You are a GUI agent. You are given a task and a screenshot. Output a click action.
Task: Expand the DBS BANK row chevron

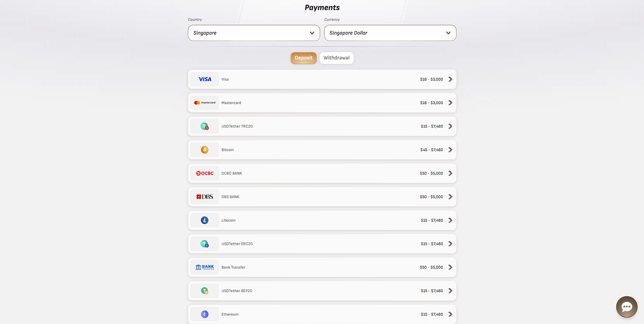pos(450,197)
